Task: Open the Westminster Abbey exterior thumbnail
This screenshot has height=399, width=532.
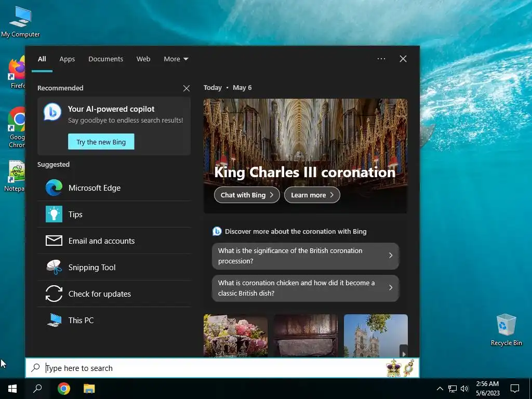Action: point(376,336)
